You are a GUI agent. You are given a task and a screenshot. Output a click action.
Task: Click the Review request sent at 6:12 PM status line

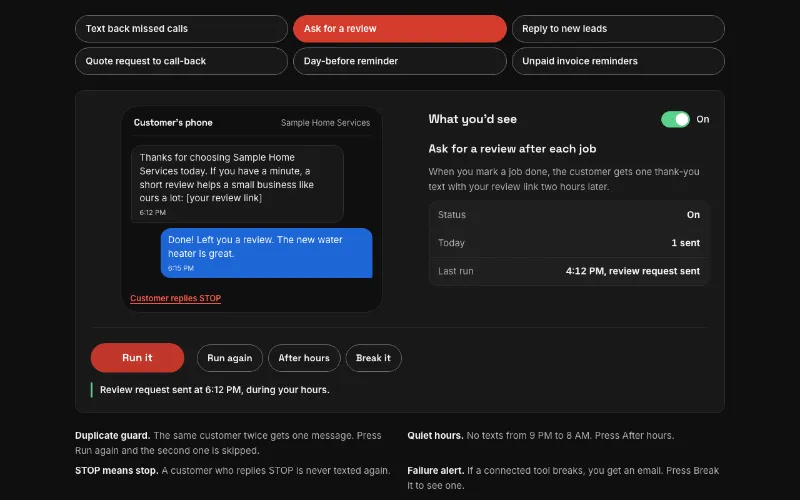pyautogui.click(x=215, y=390)
